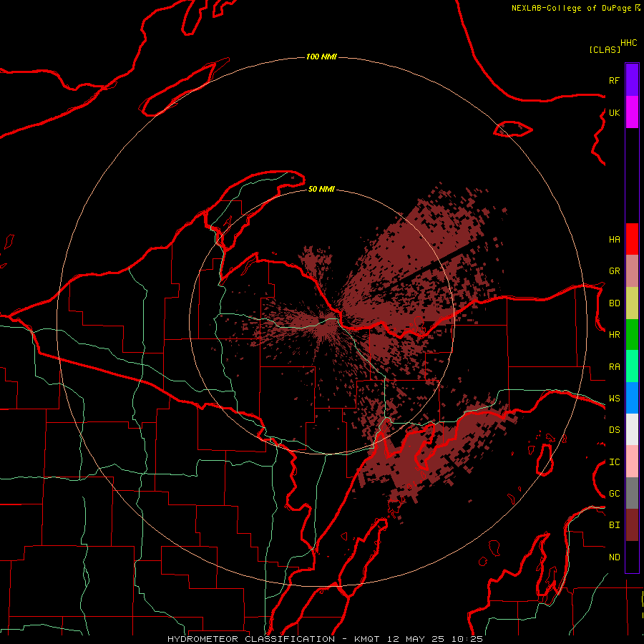644x644 pixels.
Task: Select the GC gray legend swatch
Action: coord(632,493)
